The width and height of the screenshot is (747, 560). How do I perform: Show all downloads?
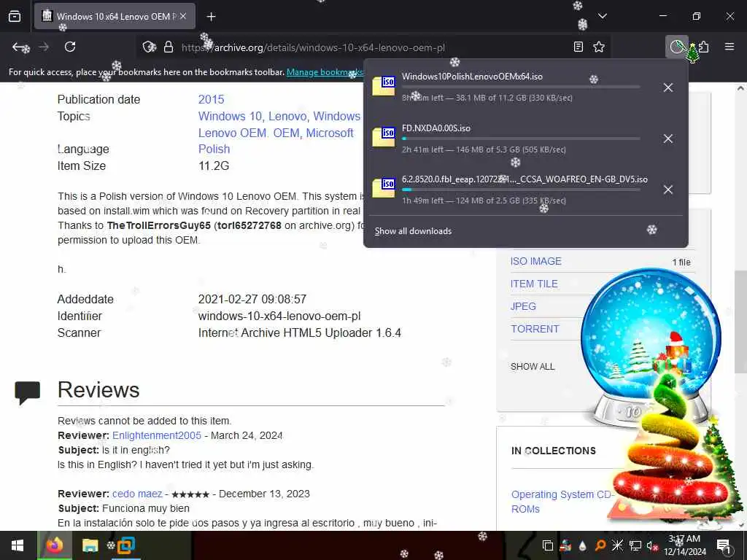click(x=413, y=231)
